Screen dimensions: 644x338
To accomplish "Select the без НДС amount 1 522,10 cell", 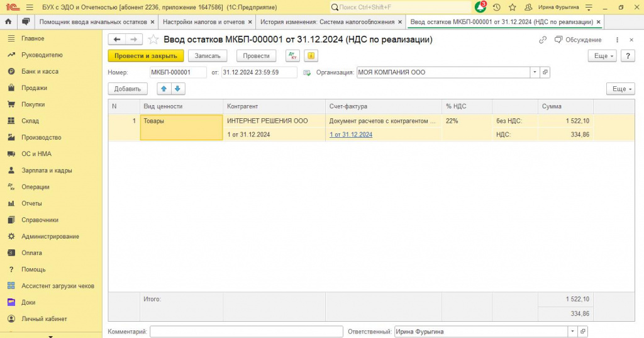I will [565, 121].
